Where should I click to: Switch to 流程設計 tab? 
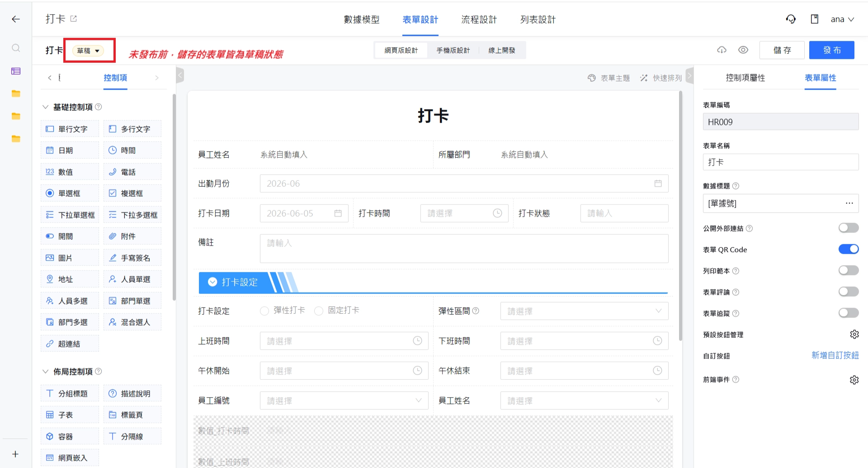(479, 19)
